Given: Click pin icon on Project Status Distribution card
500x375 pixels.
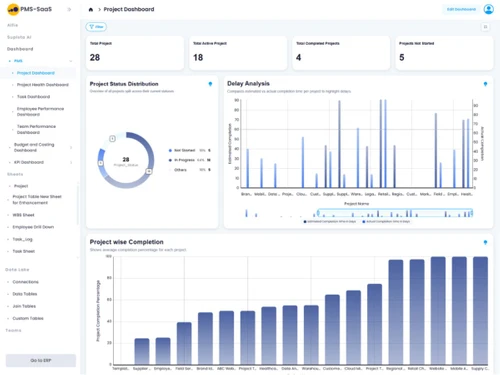Looking at the screenshot, I should [x=210, y=84].
